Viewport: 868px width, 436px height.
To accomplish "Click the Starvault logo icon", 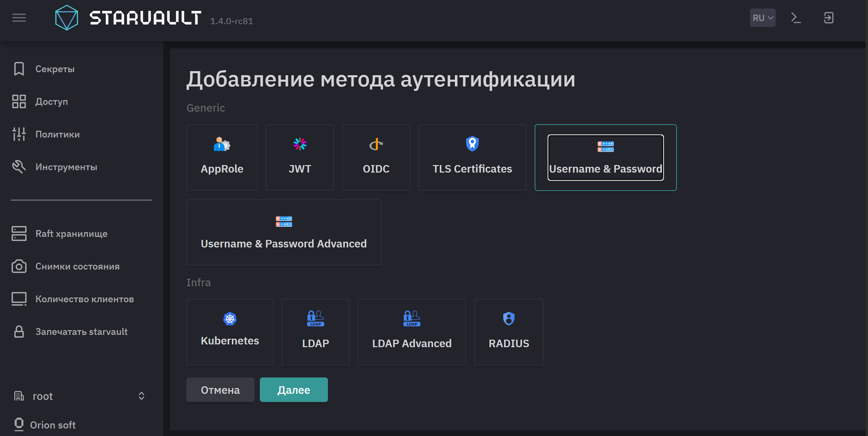I will [67, 18].
